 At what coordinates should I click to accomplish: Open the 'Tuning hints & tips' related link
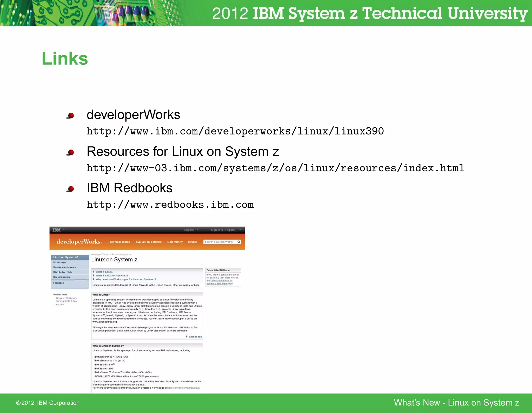tap(66, 300)
